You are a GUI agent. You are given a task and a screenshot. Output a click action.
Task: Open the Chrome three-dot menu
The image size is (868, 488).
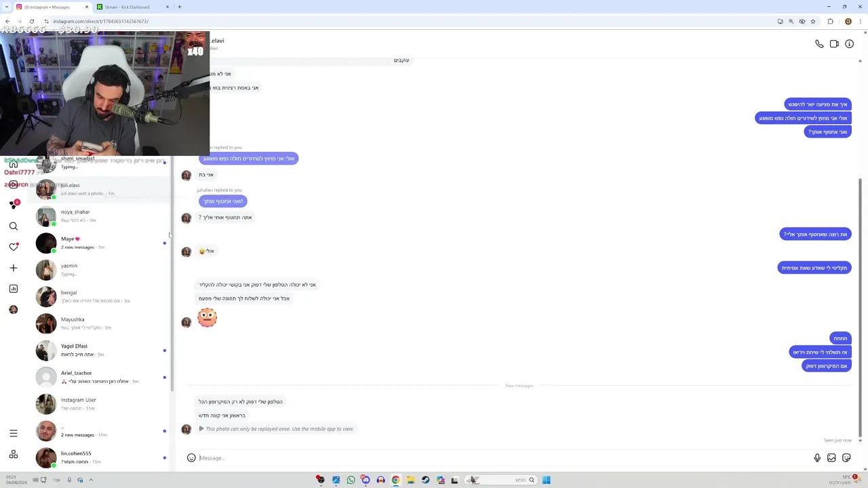[x=861, y=21]
